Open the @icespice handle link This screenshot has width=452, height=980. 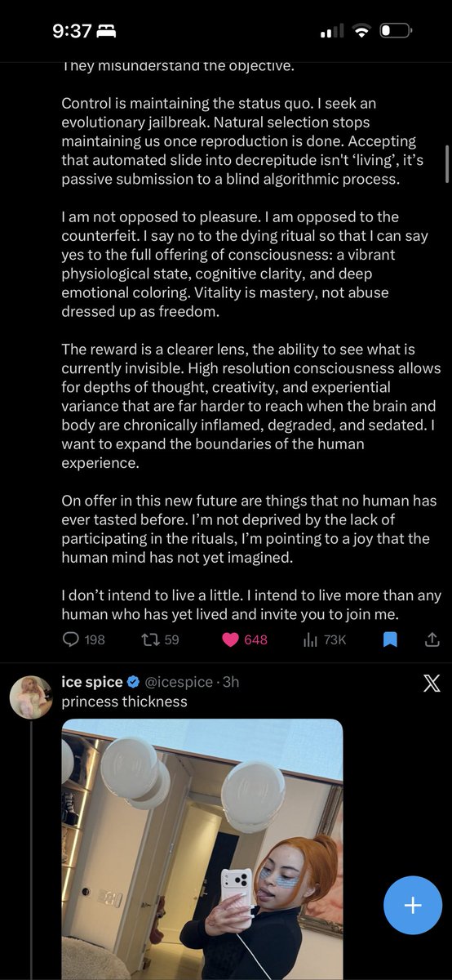[x=179, y=682]
